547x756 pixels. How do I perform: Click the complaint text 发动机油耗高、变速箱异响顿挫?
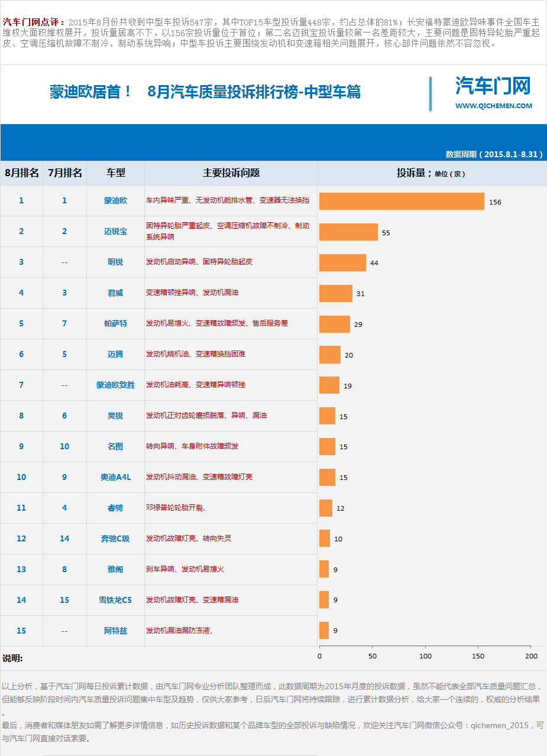point(196,385)
